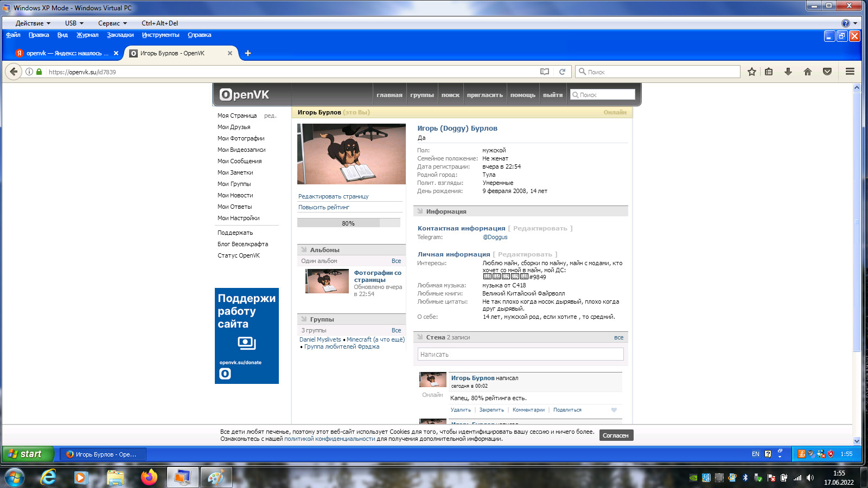Click the Firefox address bar URL
868x488 pixels.
[x=82, y=72]
